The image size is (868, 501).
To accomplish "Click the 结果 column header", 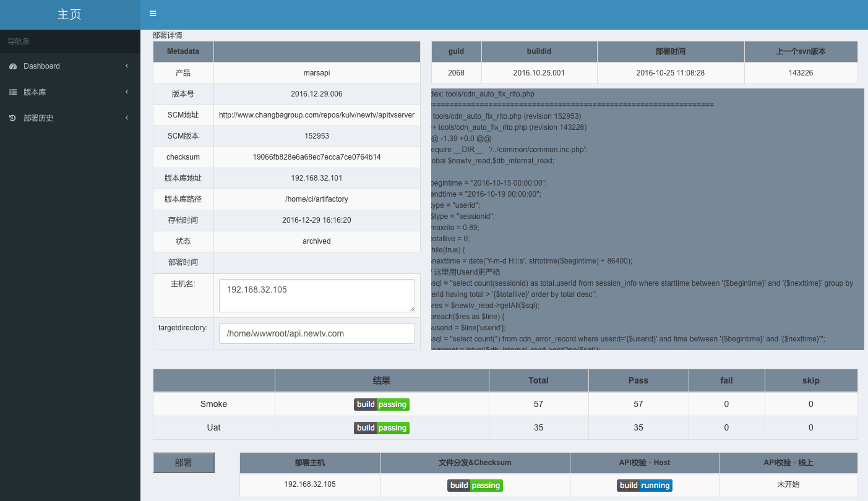I will click(382, 381).
